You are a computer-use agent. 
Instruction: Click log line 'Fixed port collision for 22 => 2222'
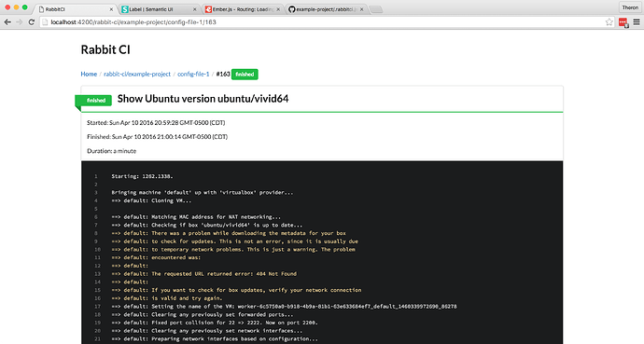215,323
